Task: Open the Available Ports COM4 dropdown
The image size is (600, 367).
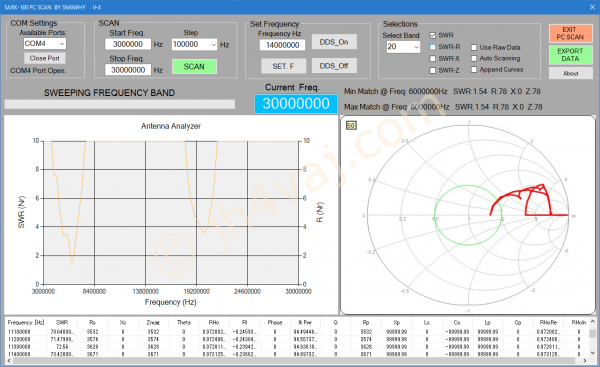Action: point(45,44)
